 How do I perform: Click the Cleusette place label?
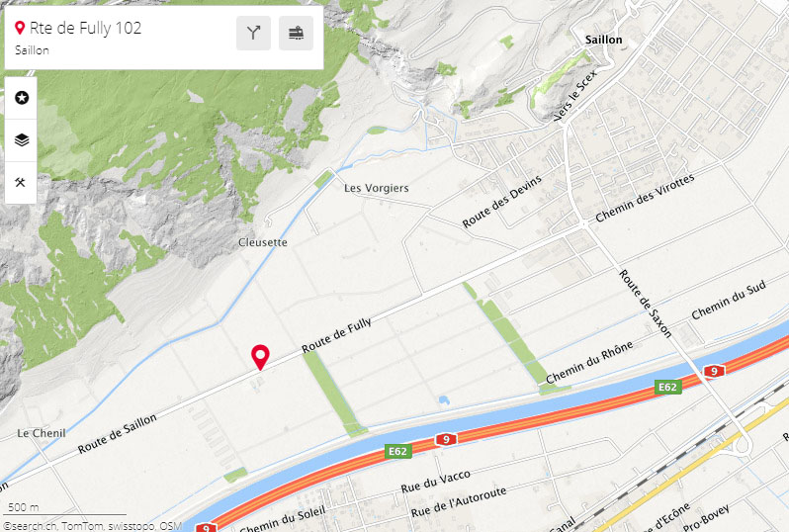[263, 242]
